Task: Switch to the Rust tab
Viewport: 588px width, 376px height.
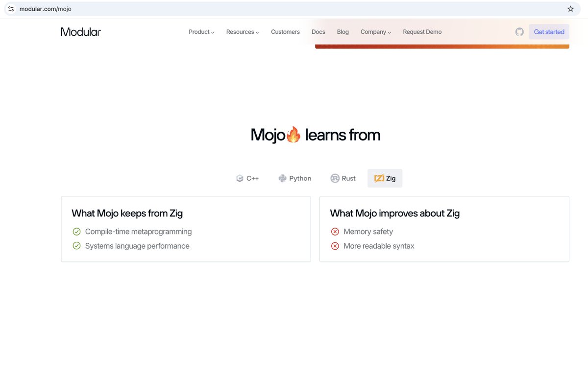Action: point(343,178)
